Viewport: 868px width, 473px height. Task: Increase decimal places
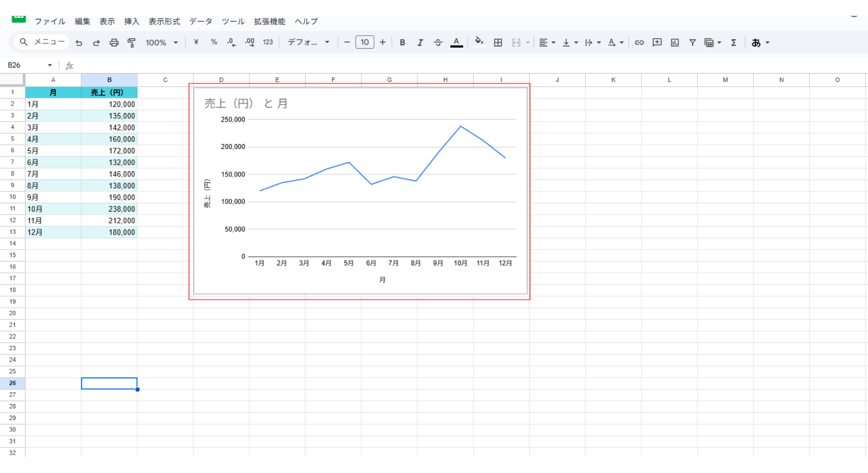pyautogui.click(x=249, y=42)
